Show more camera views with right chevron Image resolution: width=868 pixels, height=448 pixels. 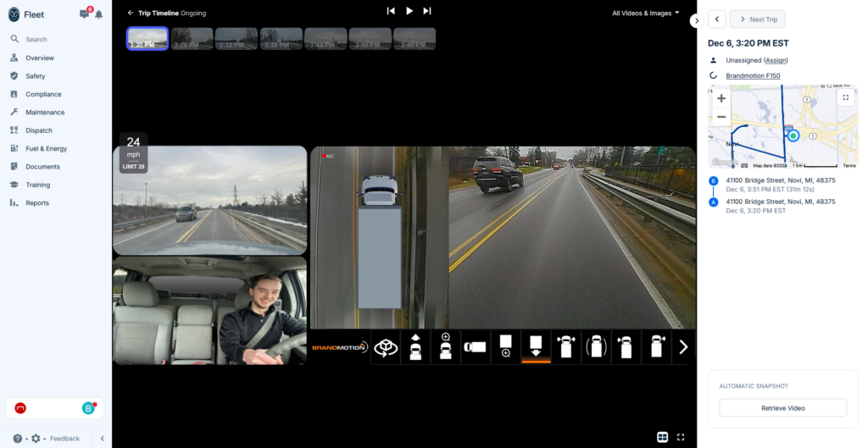[684, 347]
